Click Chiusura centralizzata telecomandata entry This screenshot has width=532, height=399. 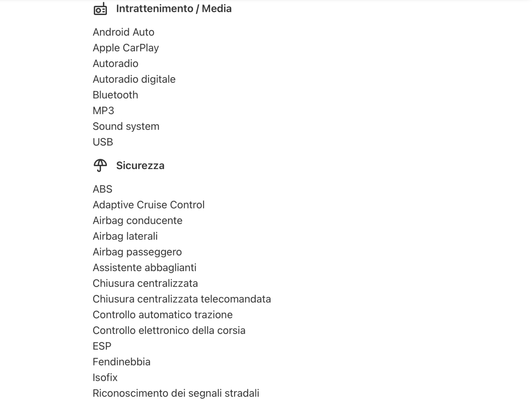pos(182,299)
